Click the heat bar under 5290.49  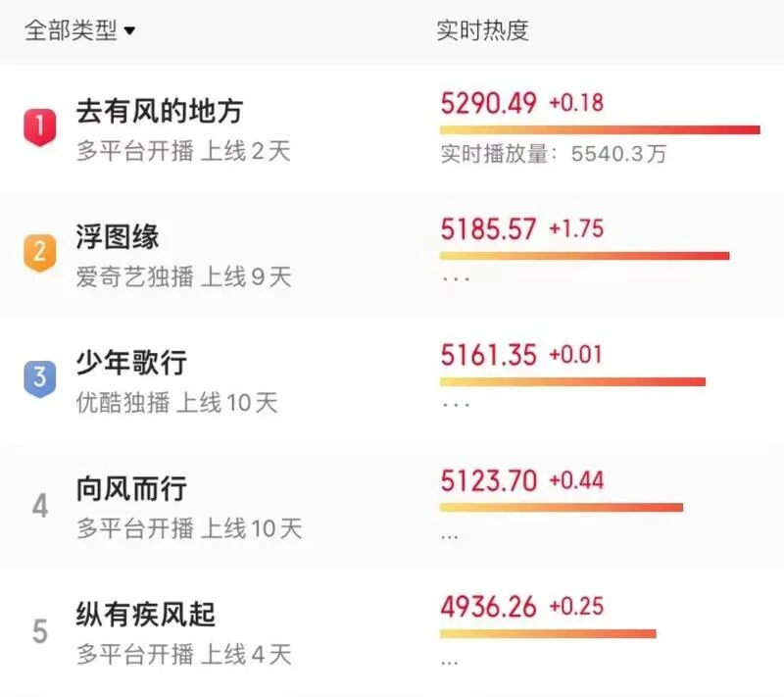point(600,130)
